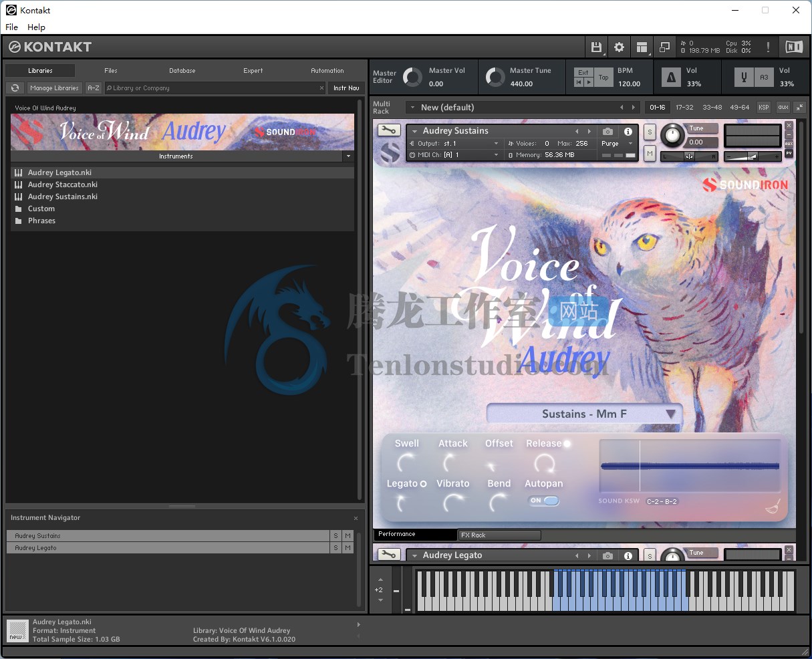Viewport: 812px width, 659px height.
Task: Switch to the Automation tab
Action: coord(327,70)
